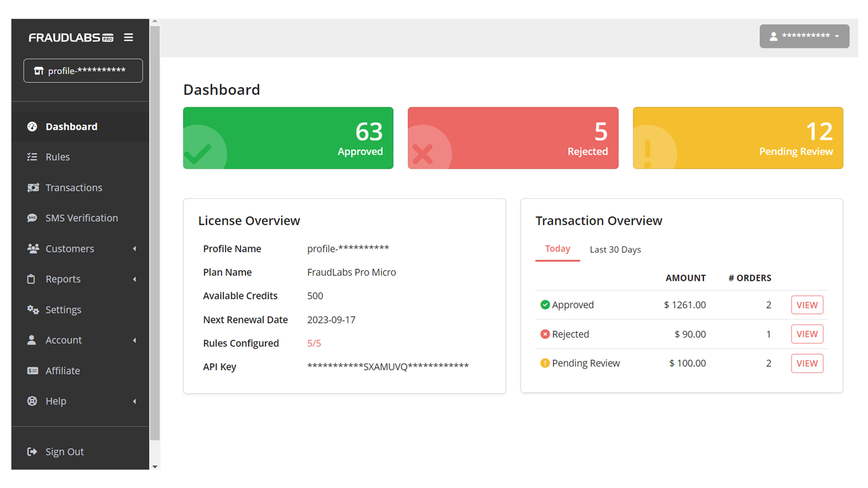Image resolution: width=868 pixels, height=488 pixels.
Task: Select the Today tab
Action: point(557,248)
